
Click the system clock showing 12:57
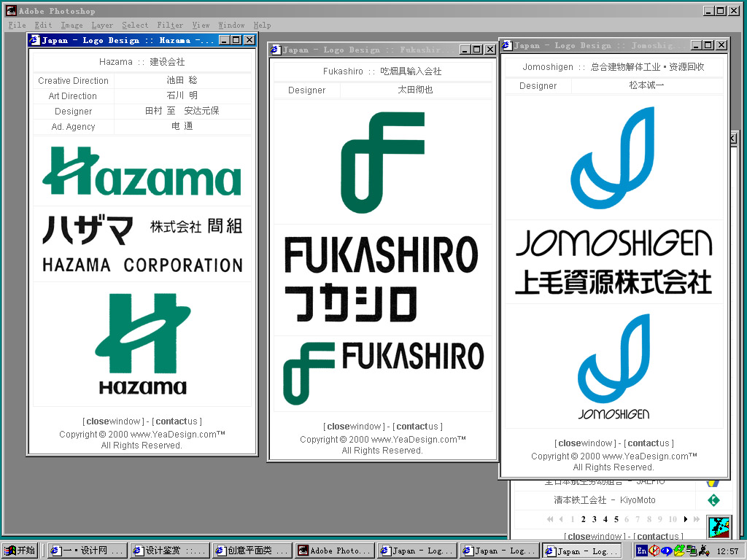tap(727, 551)
